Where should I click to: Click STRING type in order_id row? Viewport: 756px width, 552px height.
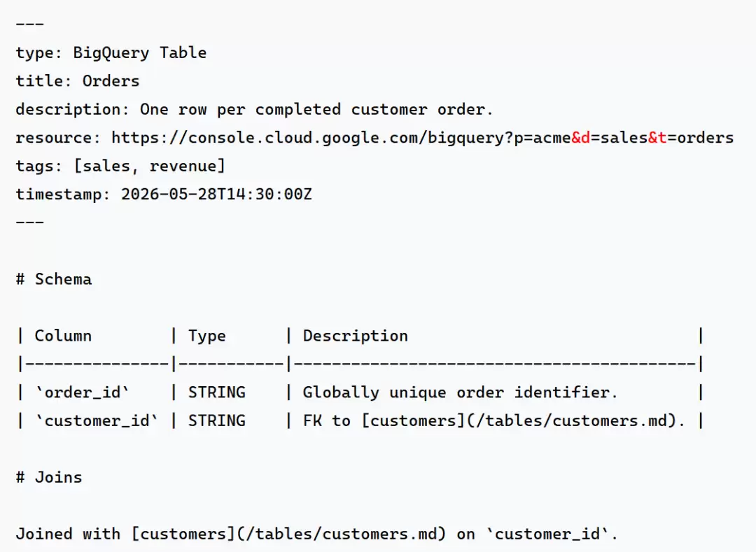click(x=216, y=392)
